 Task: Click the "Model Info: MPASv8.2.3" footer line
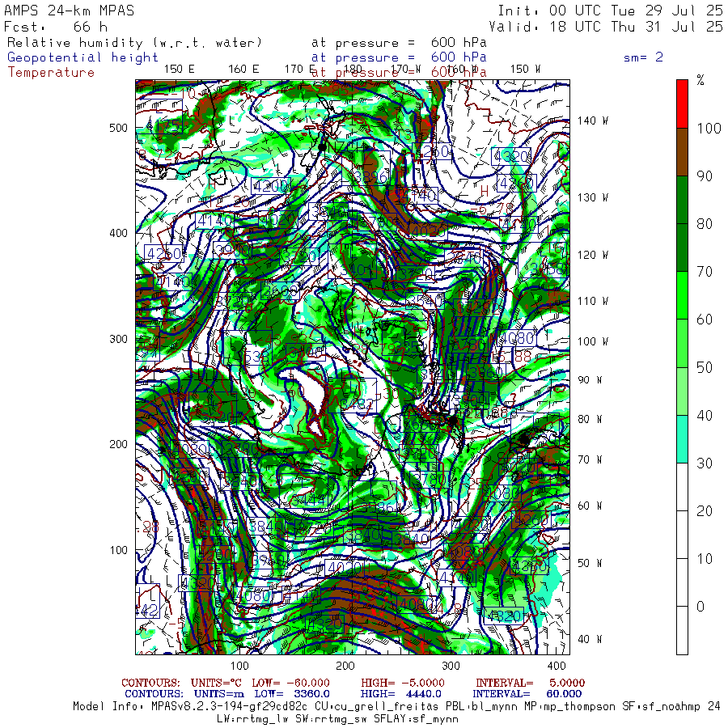[396, 707]
